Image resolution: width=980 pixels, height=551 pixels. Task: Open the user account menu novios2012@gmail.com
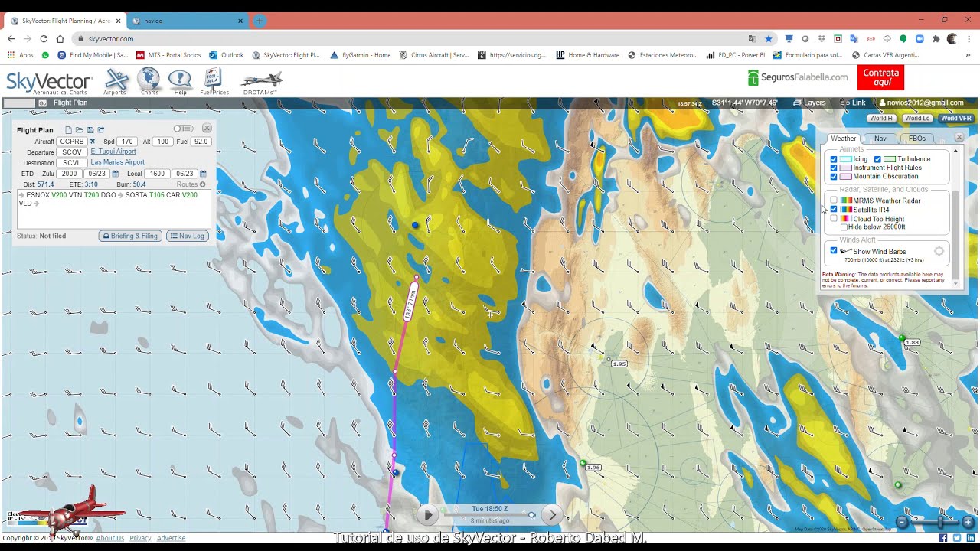921,103
